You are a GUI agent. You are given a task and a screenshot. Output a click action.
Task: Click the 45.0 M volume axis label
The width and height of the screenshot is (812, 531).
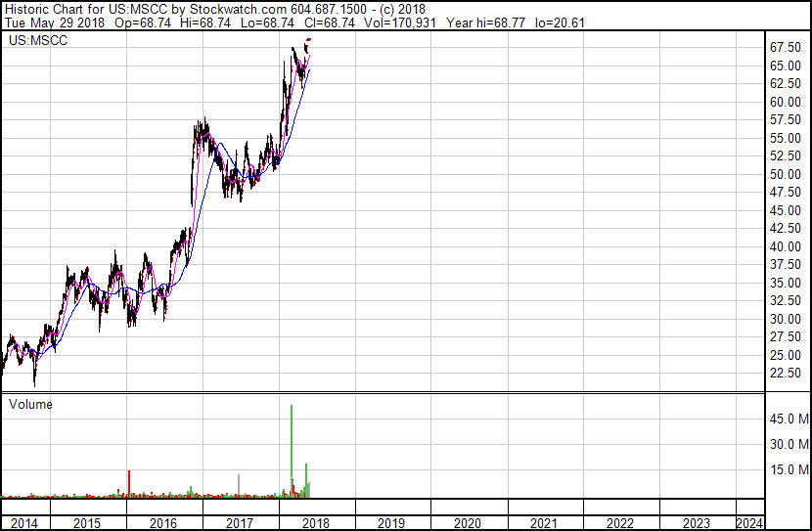point(789,419)
